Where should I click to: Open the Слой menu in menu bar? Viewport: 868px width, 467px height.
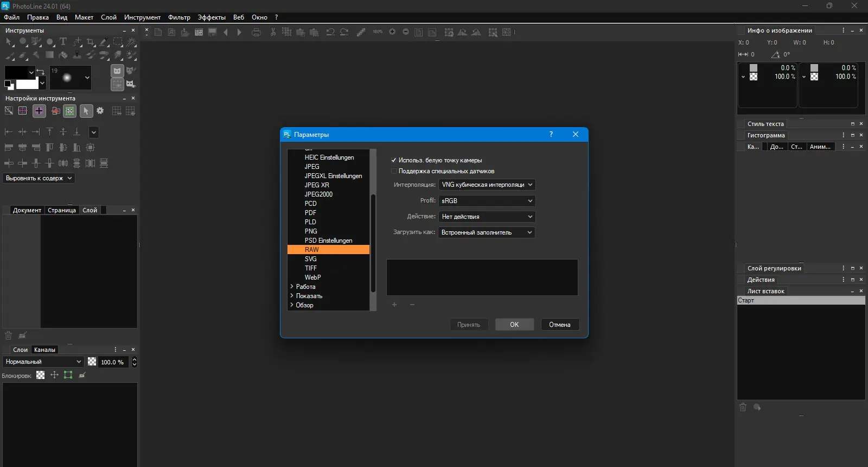tap(108, 17)
